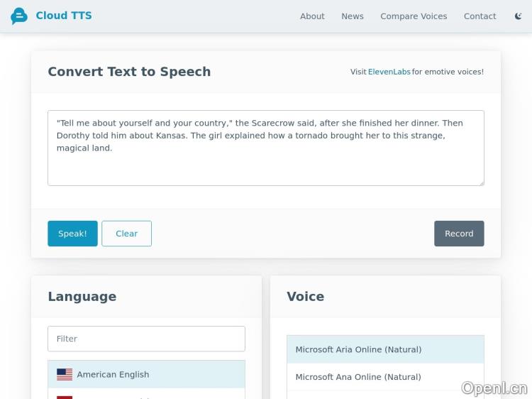Go to the News page
This screenshot has height=399, width=532.
(x=353, y=16)
